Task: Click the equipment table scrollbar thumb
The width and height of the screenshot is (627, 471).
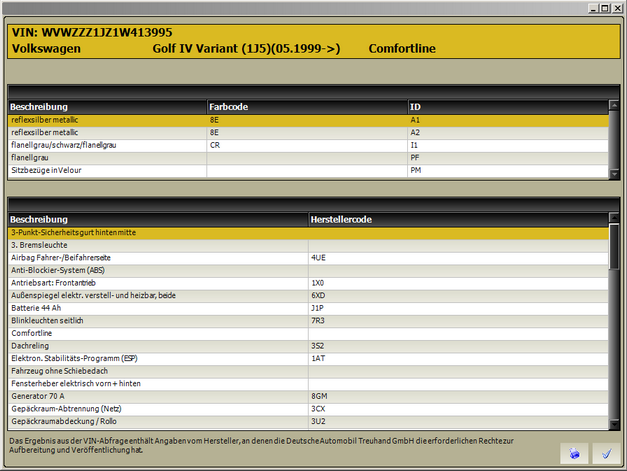Action: [x=614, y=246]
